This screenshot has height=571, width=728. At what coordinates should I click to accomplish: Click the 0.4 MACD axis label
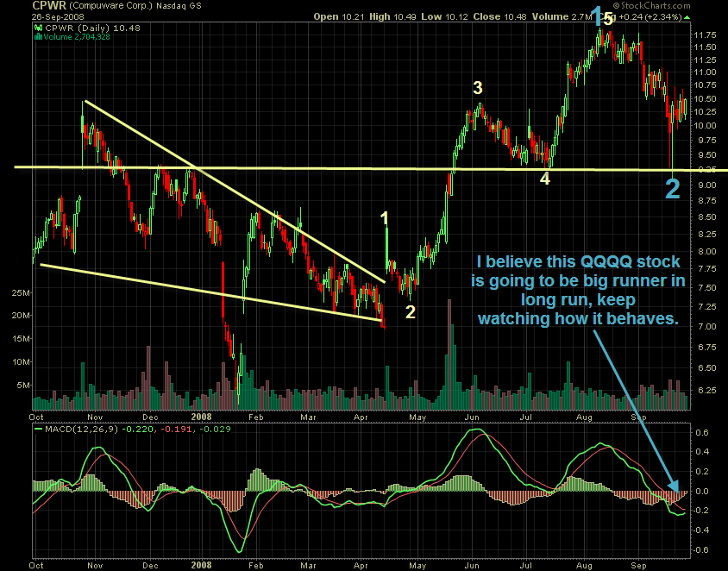pos(702,452)
